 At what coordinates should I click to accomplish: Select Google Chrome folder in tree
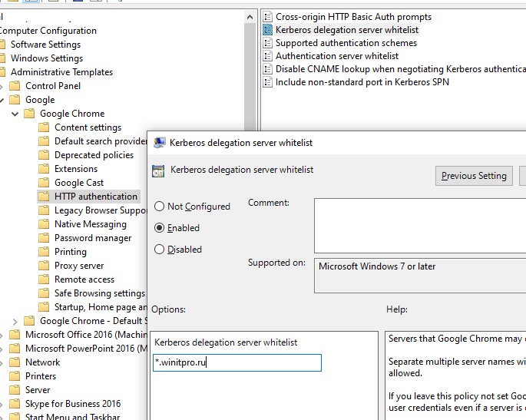[72, 114]
